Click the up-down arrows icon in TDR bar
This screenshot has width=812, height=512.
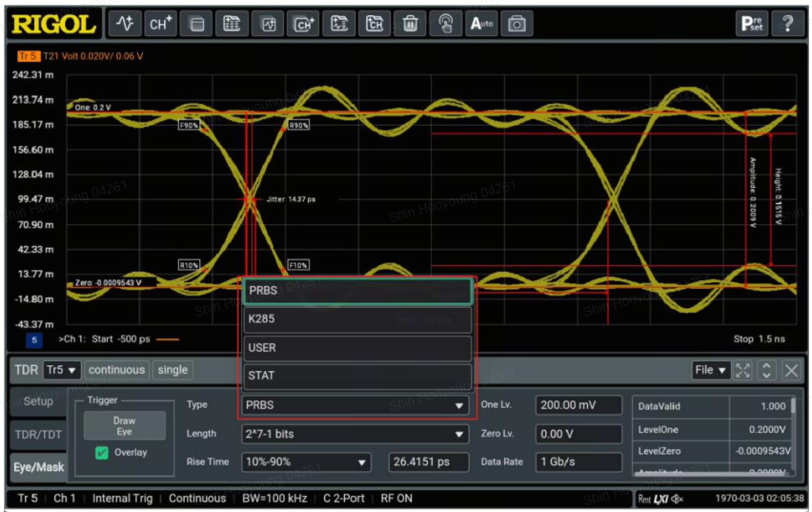(766, 370)
